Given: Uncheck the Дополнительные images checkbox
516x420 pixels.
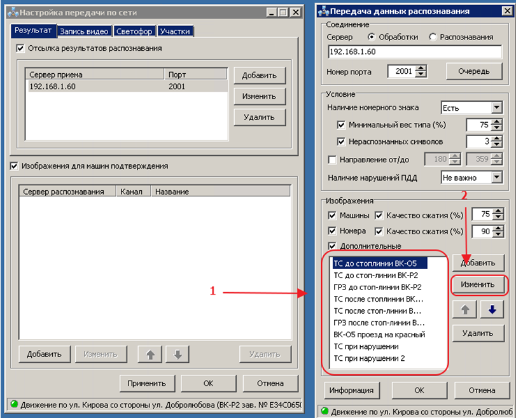Looking at the screenshot, I should tap(332, 246).
